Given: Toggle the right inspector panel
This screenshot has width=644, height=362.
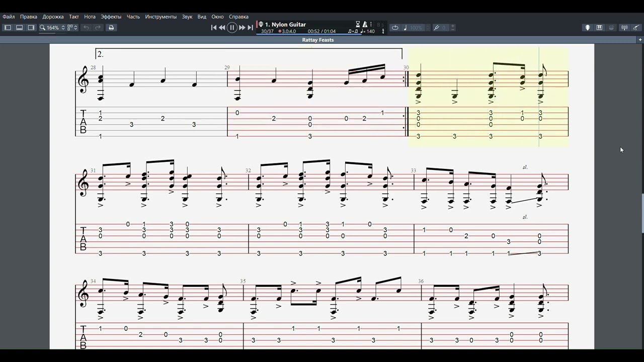Looking at the screenshot, I should 31,28.
